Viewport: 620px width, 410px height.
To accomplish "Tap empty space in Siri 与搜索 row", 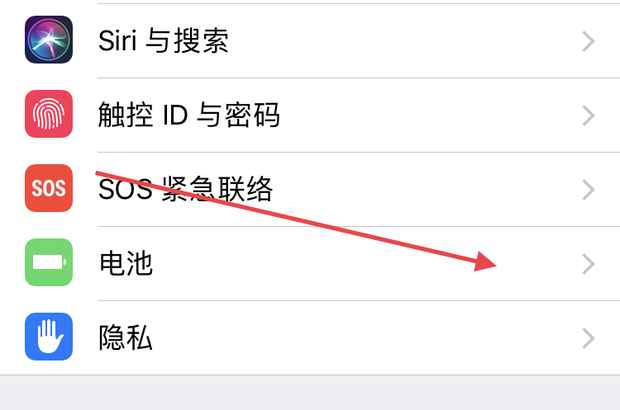I will click(400, 41).
